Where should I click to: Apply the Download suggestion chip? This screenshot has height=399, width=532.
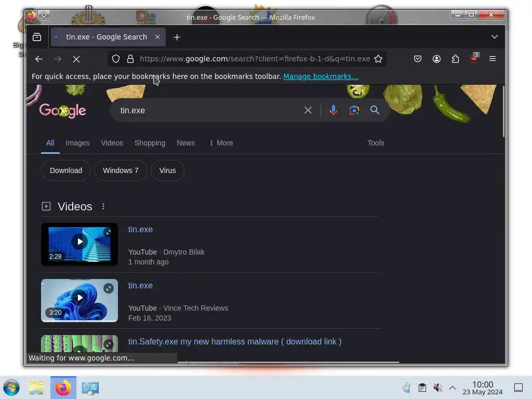[x=66, y=170]
